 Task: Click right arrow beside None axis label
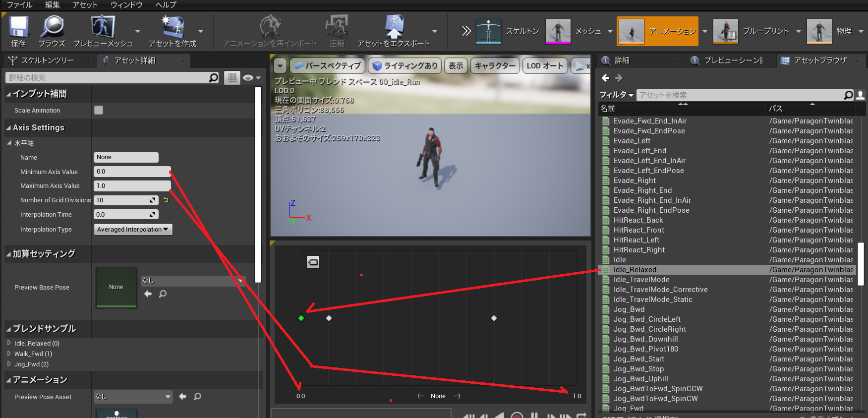[457, 396]
